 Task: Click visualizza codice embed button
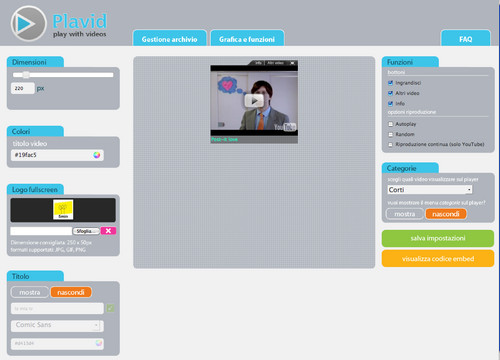coord(438,259)
